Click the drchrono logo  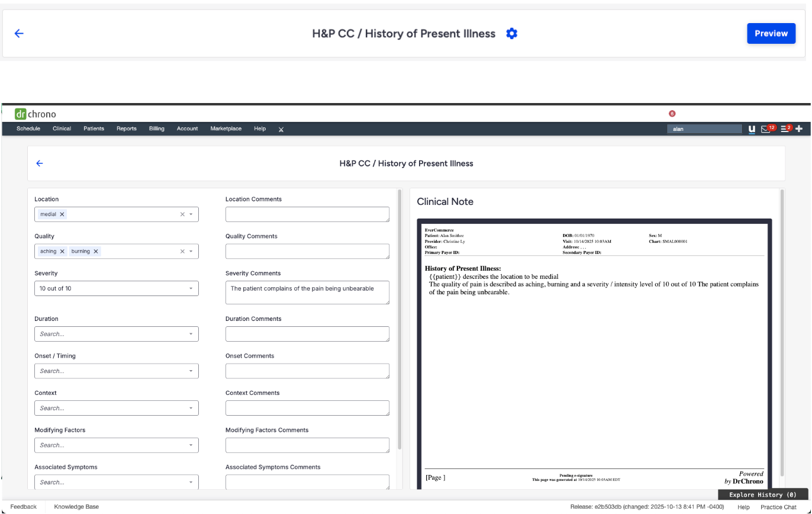tap(36, 114)
